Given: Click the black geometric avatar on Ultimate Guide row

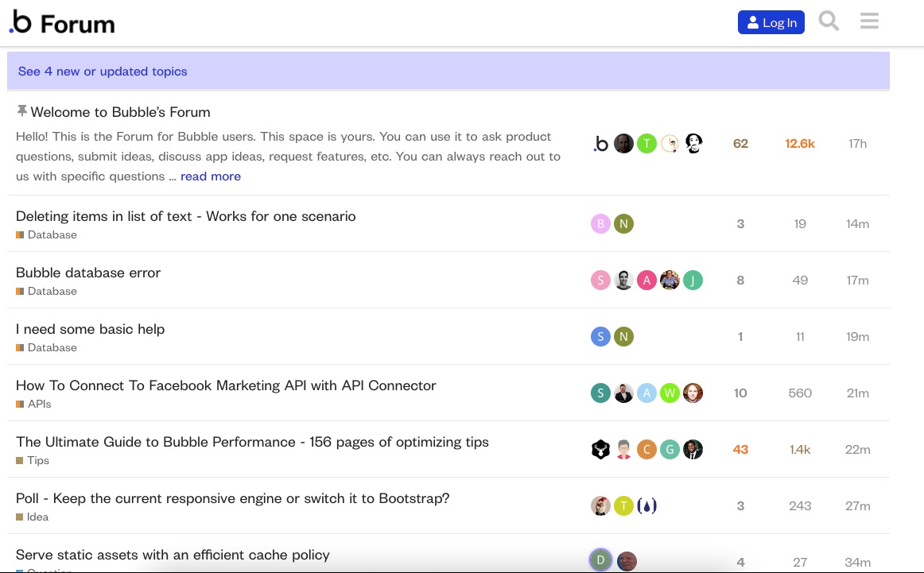Looking at the screenshot, I should 600,450.
